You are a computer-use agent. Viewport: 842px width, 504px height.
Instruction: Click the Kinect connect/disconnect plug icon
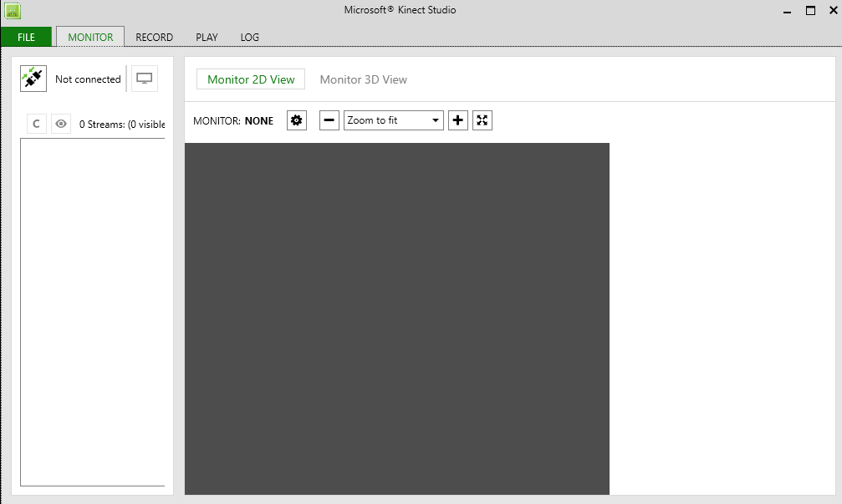[x=33, y=78]
